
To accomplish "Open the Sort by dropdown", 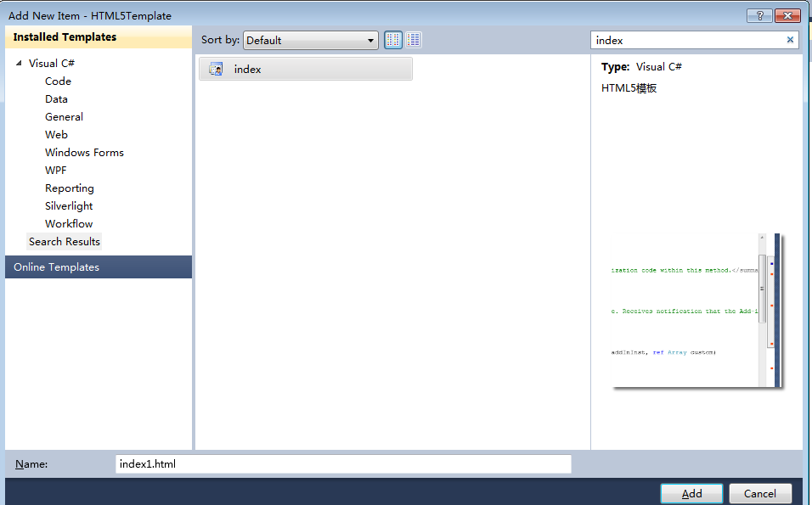I will pyautogui.click(x=311, y=41).
